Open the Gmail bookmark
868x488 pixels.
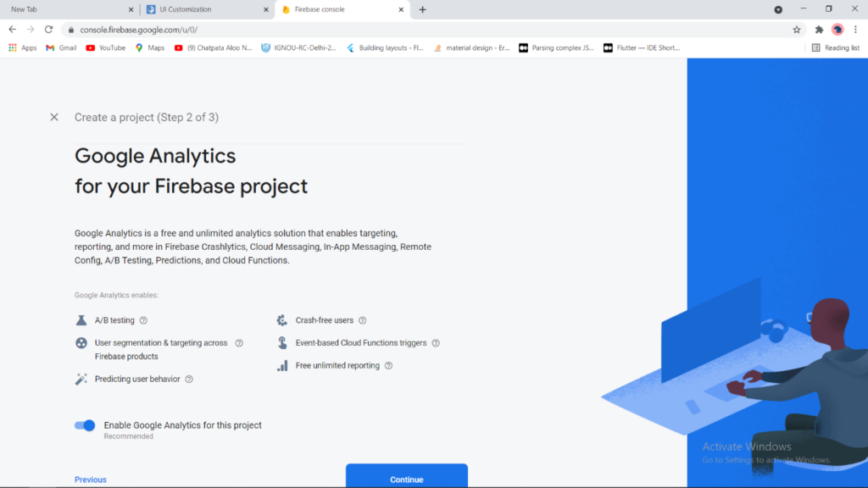pos(61,48)
